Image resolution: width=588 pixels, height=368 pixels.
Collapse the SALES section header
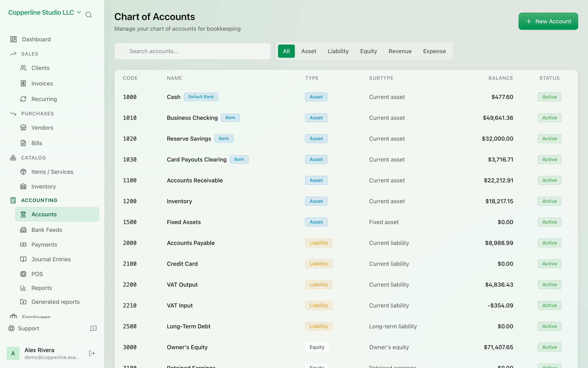(x=30, y=54)
